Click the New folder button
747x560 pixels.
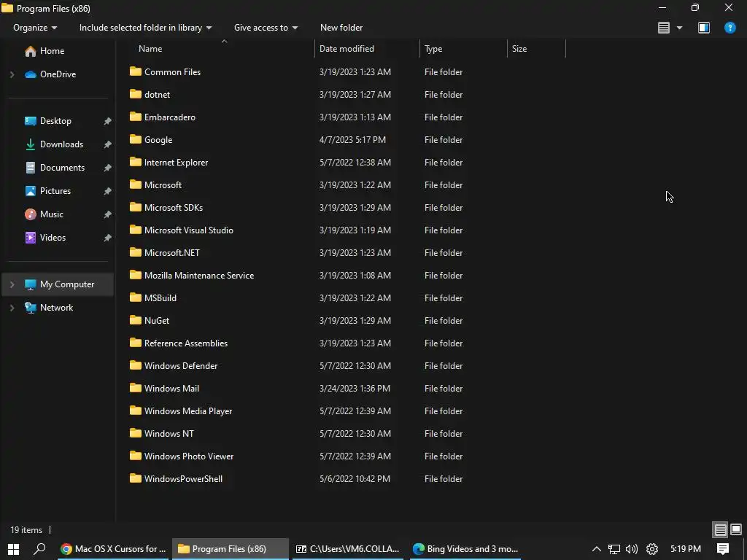tap(341, 28)
